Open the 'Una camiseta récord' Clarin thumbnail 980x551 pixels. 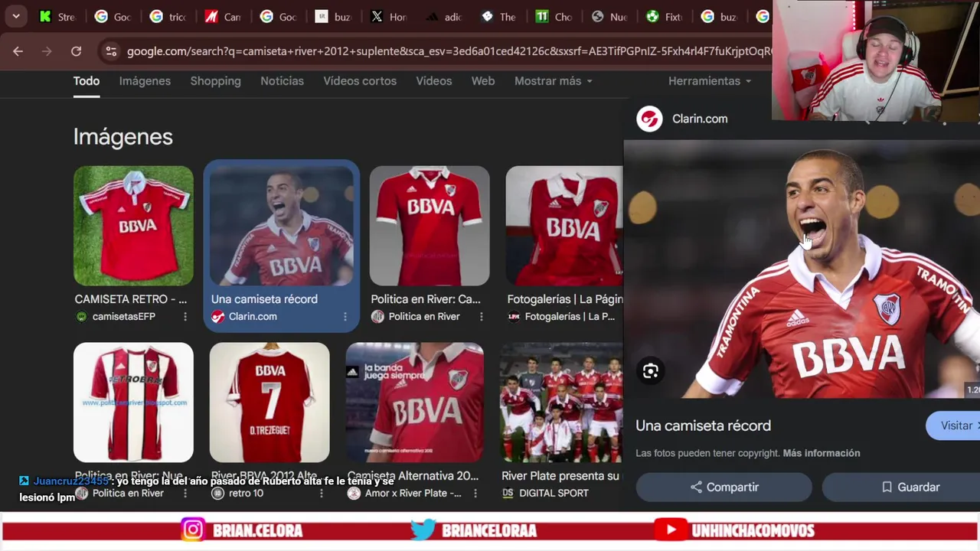pos(282,226)
